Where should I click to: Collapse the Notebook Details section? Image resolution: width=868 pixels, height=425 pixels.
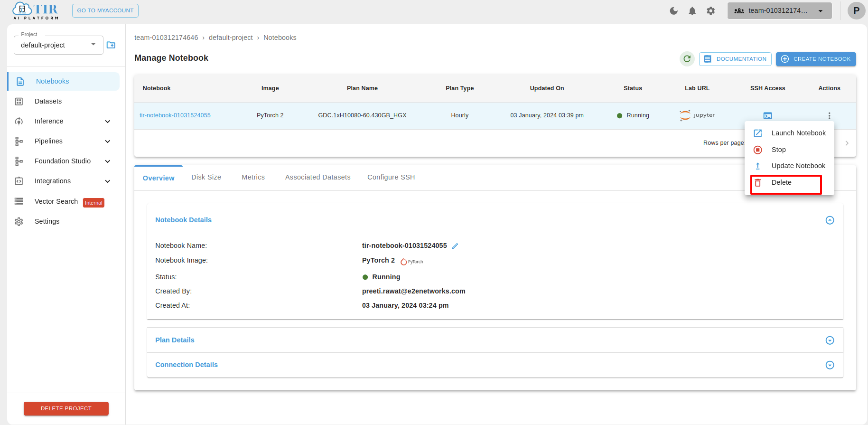point(830,220)
